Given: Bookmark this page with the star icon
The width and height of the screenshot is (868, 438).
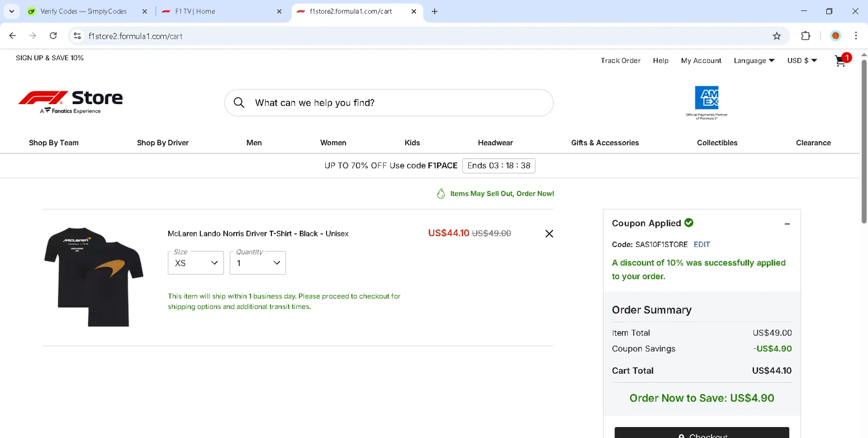Looking at the screenshot, I should (777, 36).
